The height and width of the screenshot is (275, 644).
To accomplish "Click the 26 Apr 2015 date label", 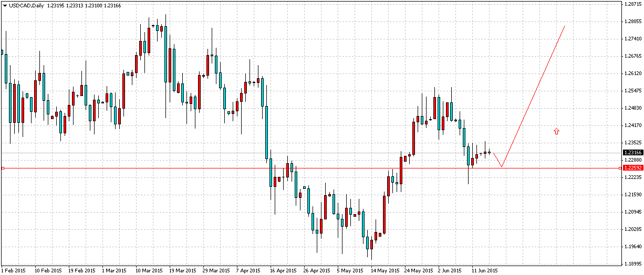I will 317,271.
